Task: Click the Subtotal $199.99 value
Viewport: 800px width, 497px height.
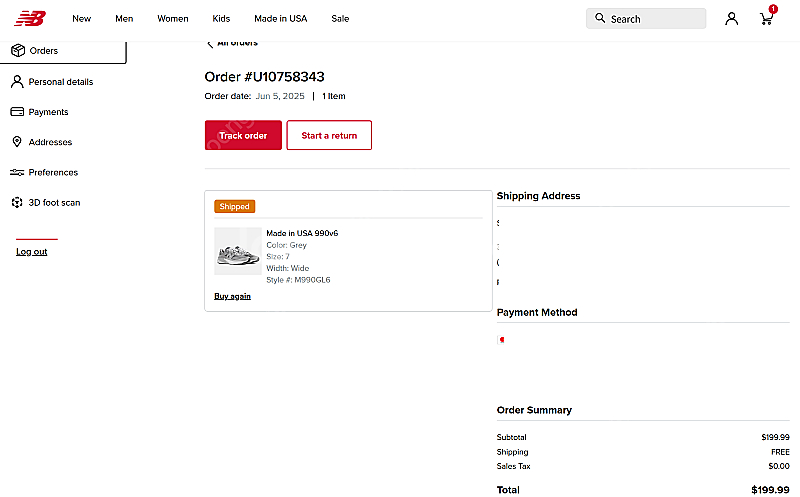Action: click(x=776, y=437)
